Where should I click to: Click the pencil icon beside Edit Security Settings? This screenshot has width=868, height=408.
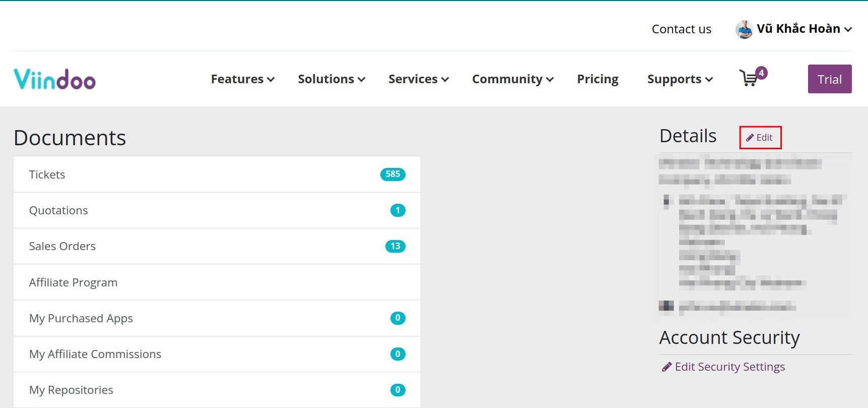click(x=666, y=367)
